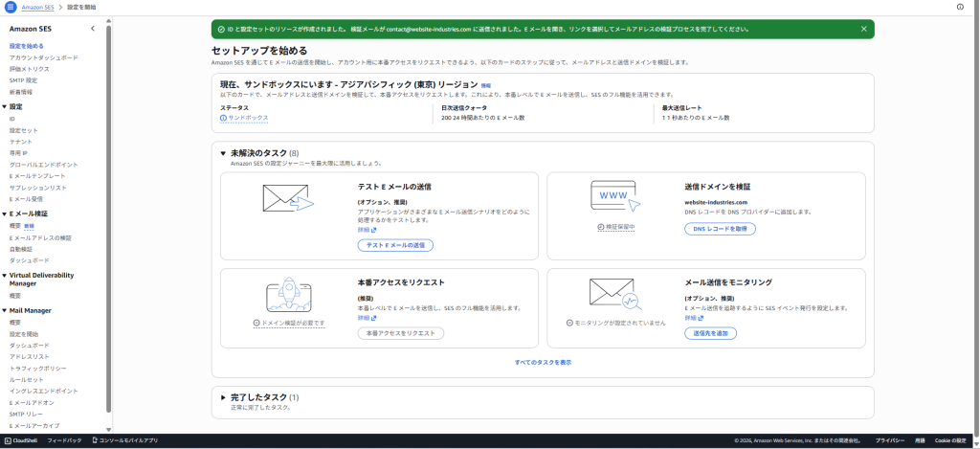The height and width of the screenshot is (449, 980).
Task: Click the テスト E メールの送信 button
Action: tap(394, 245)
